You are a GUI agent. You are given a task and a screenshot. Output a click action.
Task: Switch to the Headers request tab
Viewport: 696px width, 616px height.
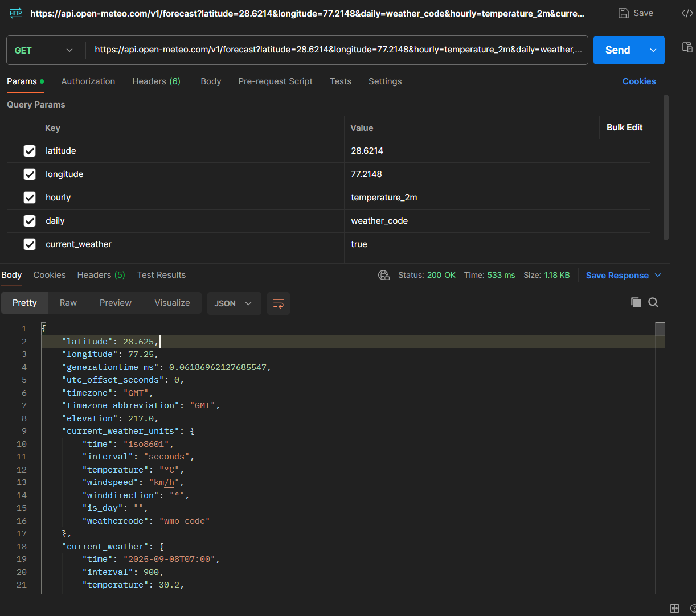point(156,81)
